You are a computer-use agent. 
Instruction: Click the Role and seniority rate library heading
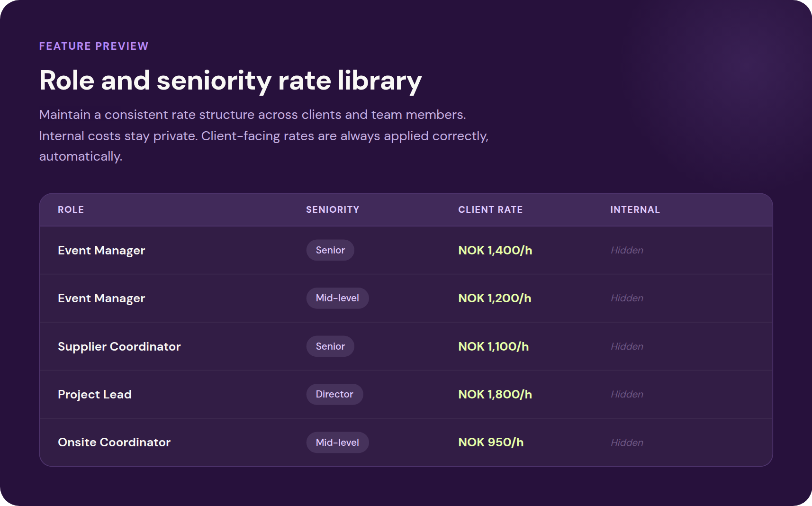pos(231,81)
